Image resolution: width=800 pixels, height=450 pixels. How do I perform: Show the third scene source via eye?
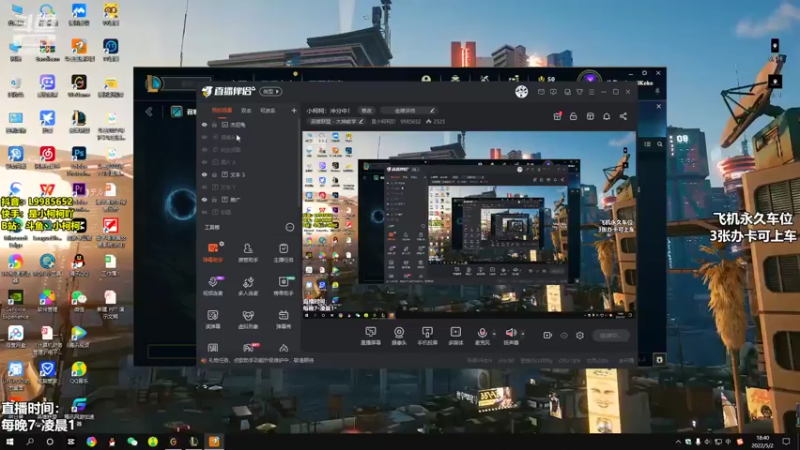pyautogui.click(x=205, y=149)
